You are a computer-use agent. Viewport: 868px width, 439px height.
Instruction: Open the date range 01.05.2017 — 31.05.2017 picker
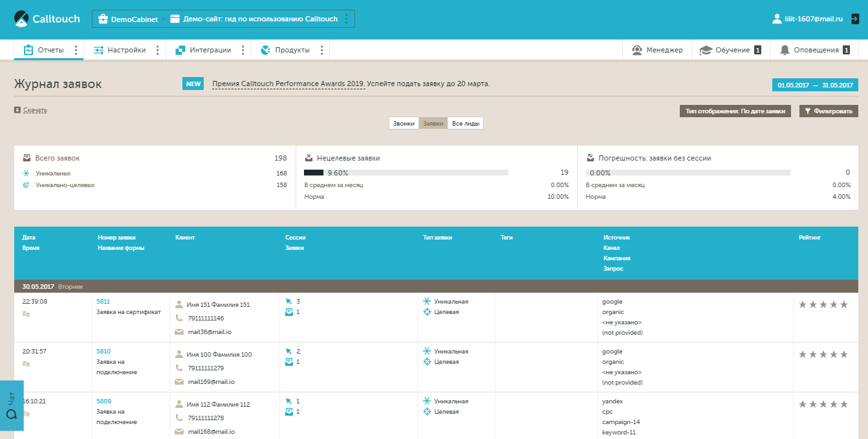click(815, 85)
